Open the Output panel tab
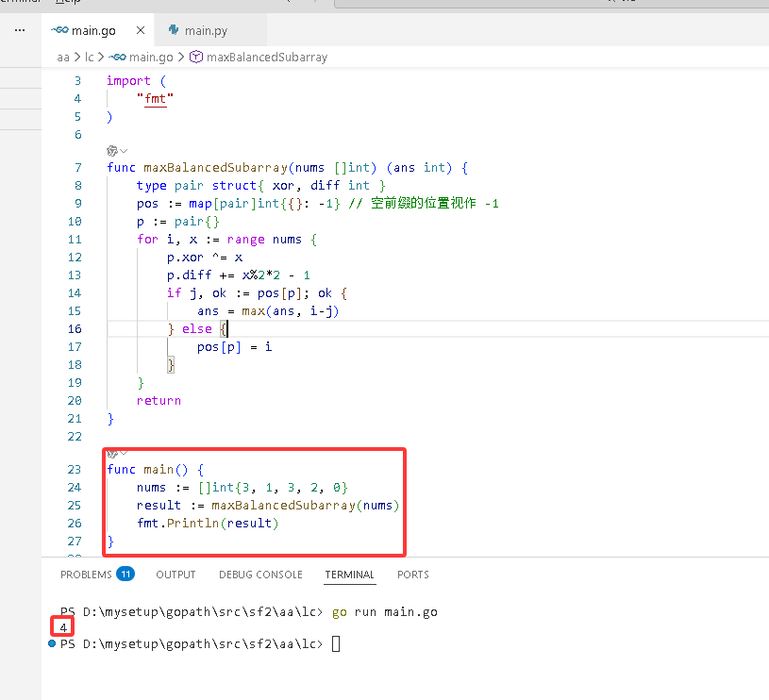769x700 pixels. point(176,575)
